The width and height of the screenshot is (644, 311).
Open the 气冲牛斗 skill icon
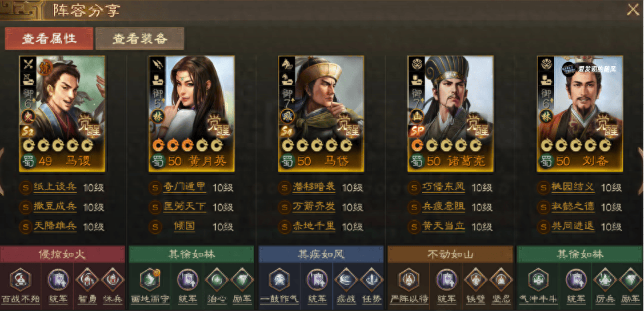[539, 280]
